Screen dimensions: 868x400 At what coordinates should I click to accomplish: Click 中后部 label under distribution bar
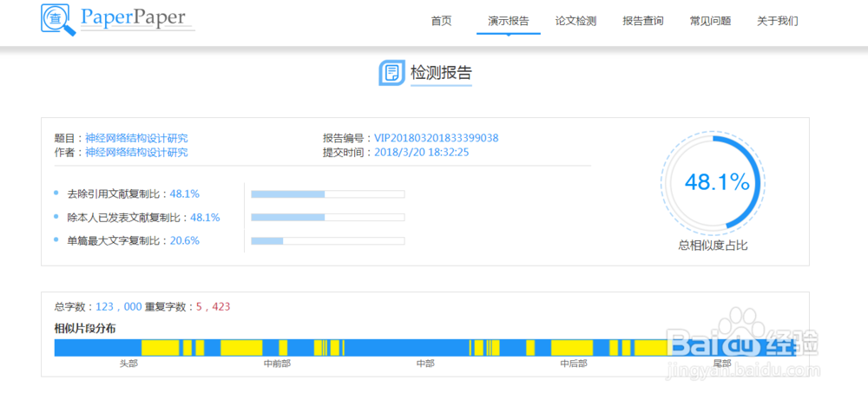(574, 364)
